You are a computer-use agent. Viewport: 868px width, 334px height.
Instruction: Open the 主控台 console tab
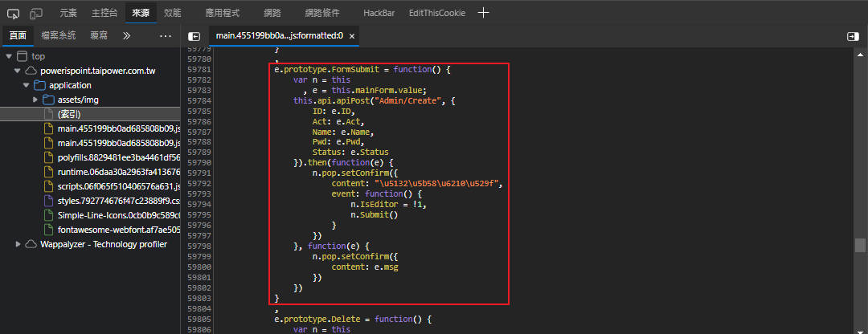click(104, 13)
